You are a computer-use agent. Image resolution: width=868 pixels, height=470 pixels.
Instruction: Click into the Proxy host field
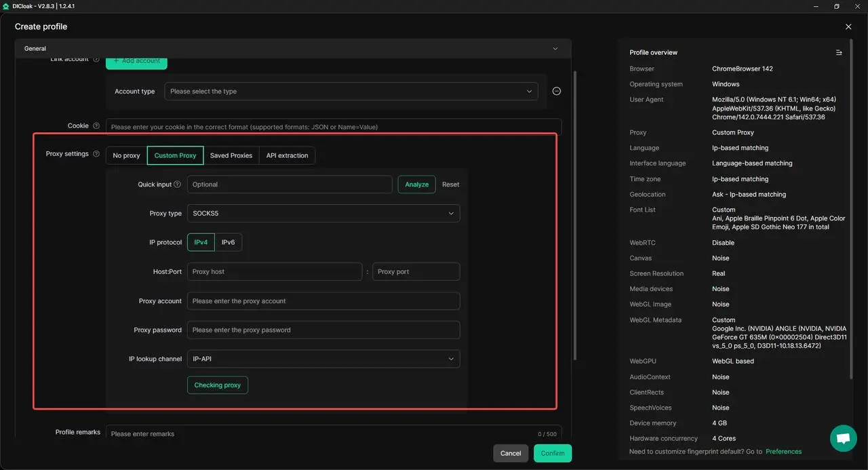point(274,272)
